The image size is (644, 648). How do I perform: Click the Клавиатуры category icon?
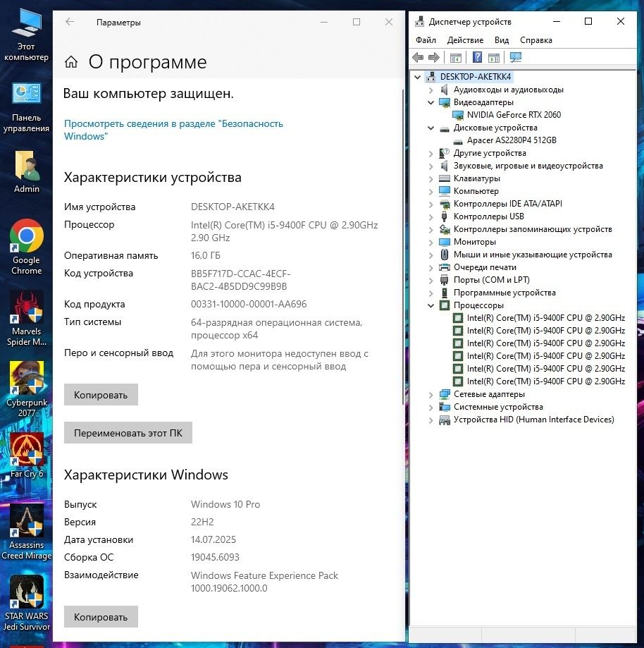pyautogui.click(x=444, y=178)
